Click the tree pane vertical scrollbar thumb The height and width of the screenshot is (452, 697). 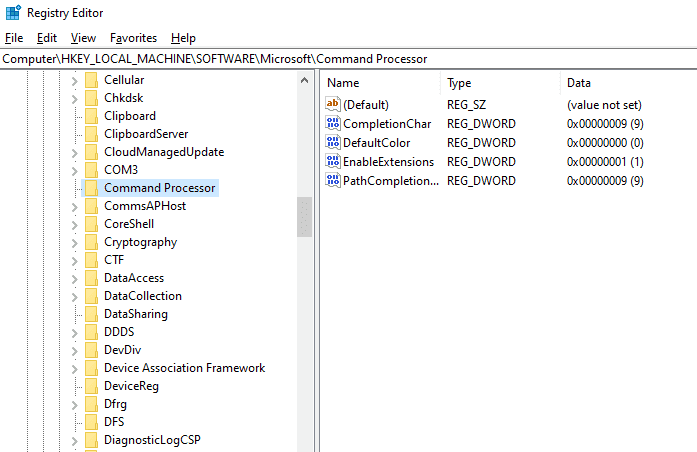click(304, 217)
